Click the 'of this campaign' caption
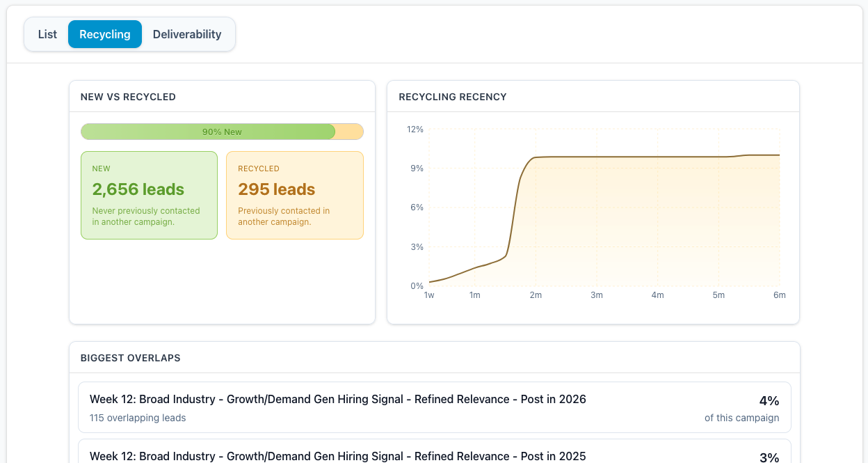The image size is (868, 463). click(742, 418)
